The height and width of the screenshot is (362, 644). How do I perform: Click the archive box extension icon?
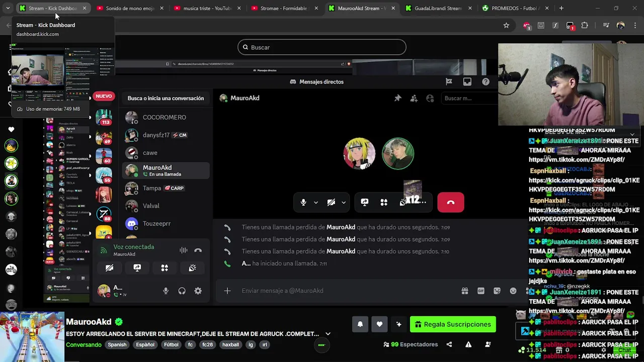tap(541, 26)
